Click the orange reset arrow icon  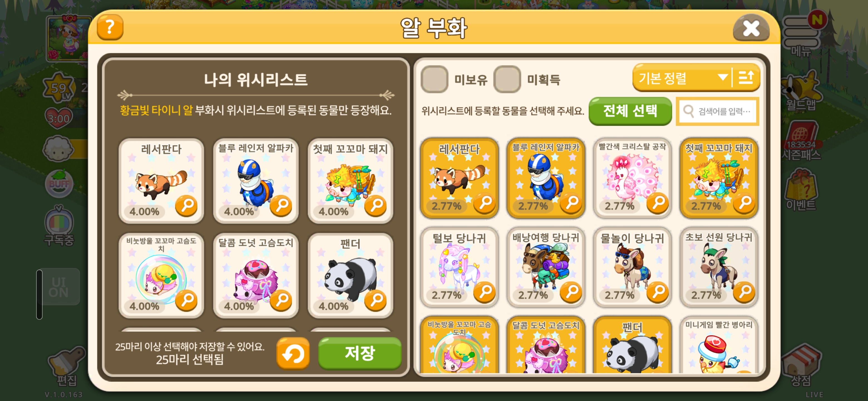(x=293, y=354)
